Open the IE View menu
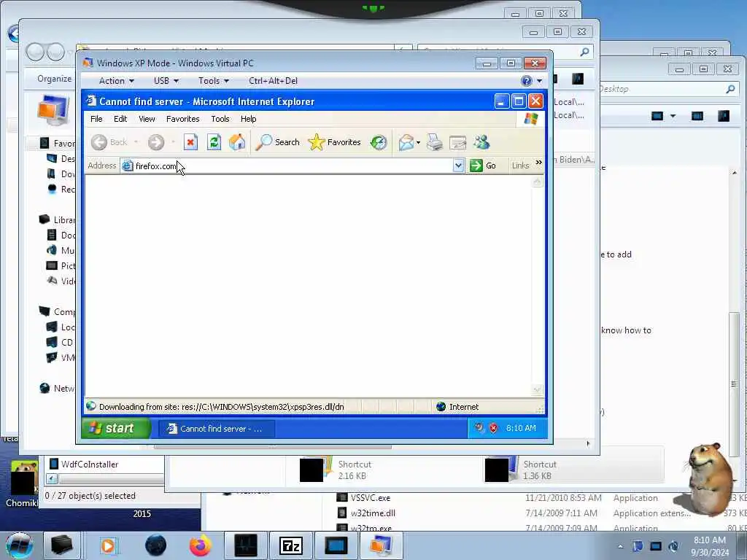747x560 pixels. 147,119
